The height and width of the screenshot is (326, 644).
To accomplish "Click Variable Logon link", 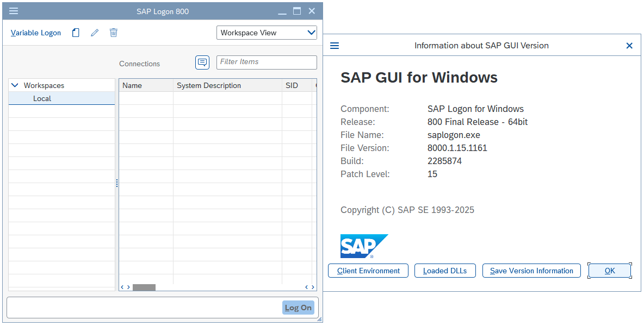I will tap(36, 33).
